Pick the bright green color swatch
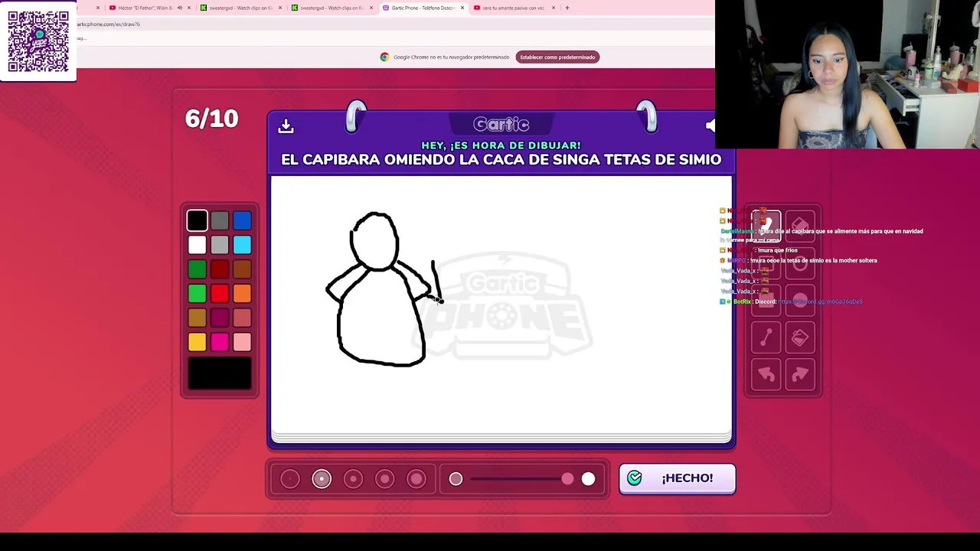Image resolution: width=980 pixels, height=551 pixels. (x=197, y=293)
